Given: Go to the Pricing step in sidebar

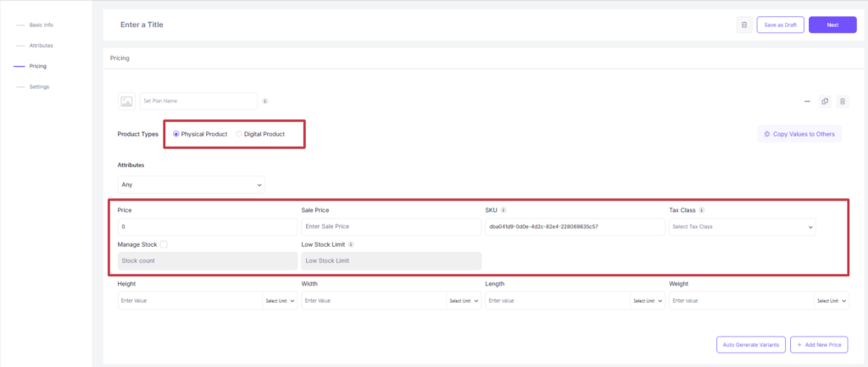Looking at the screenshot, I should 37,66.
